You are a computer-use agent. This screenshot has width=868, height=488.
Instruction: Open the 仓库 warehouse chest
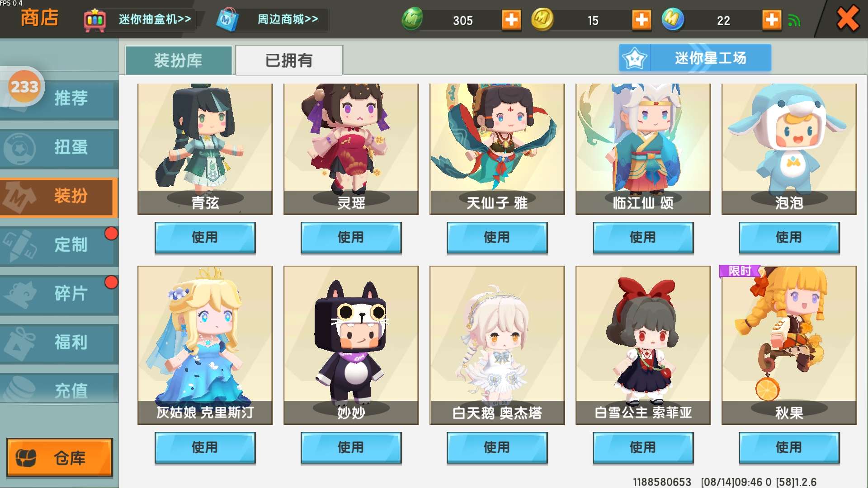59,457
